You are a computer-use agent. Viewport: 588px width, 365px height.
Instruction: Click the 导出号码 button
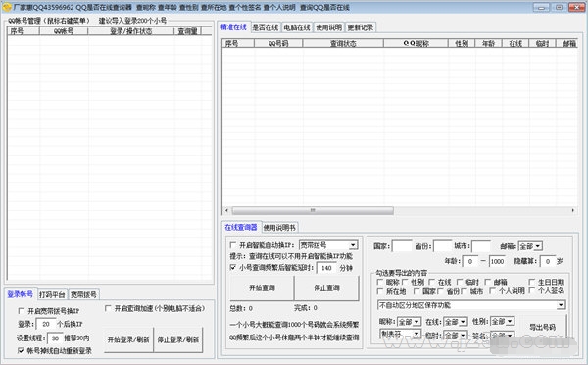542,327
